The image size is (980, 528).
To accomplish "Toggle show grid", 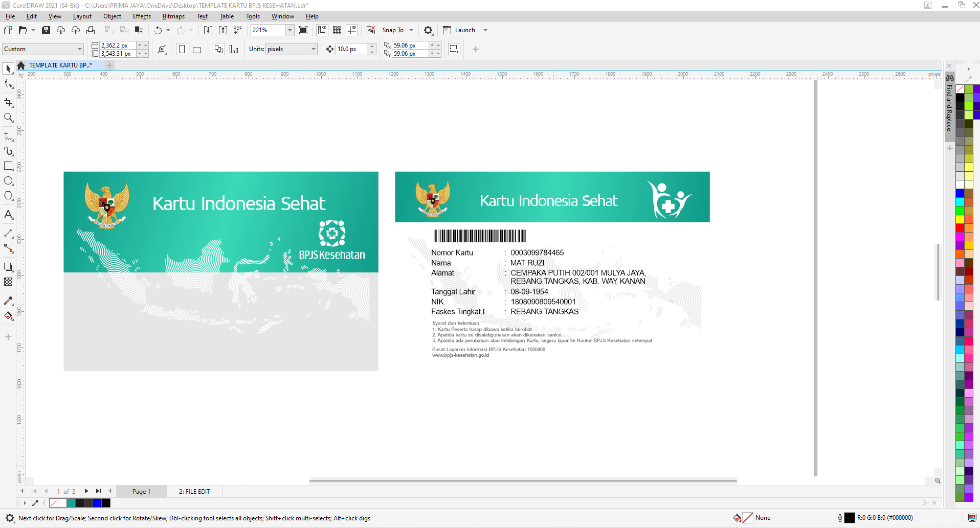I will pyautogui.click(x=337, y=30).
